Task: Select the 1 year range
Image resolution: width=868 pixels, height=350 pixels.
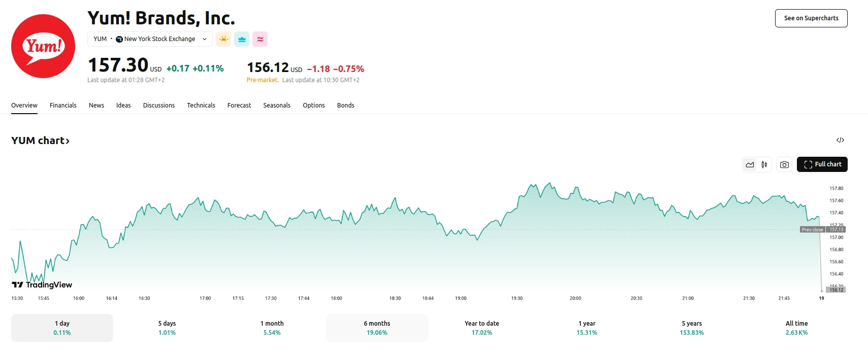Action: [587, 328]
